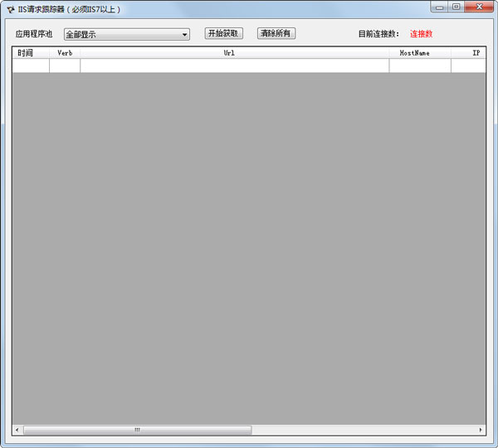Minimize the IIS请求跟踪器 window
Screen dimensions: 498x448
coord(440,7)
